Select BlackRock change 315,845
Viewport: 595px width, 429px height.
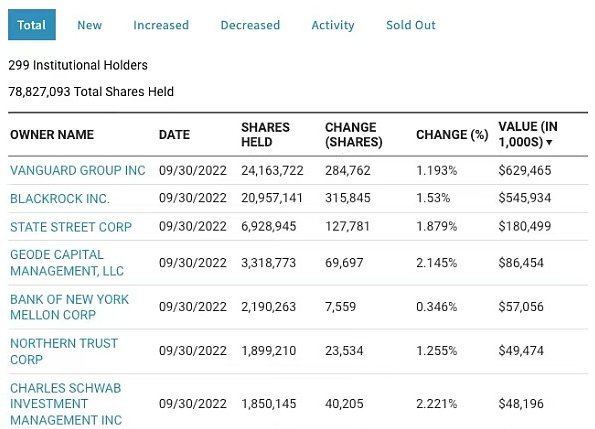coord(348,198)
